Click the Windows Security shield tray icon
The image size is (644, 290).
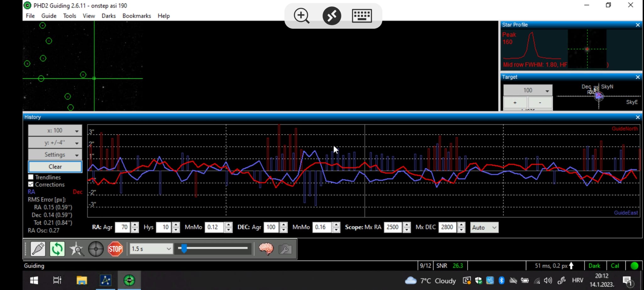pyautogui.click(x=479, y=280)
